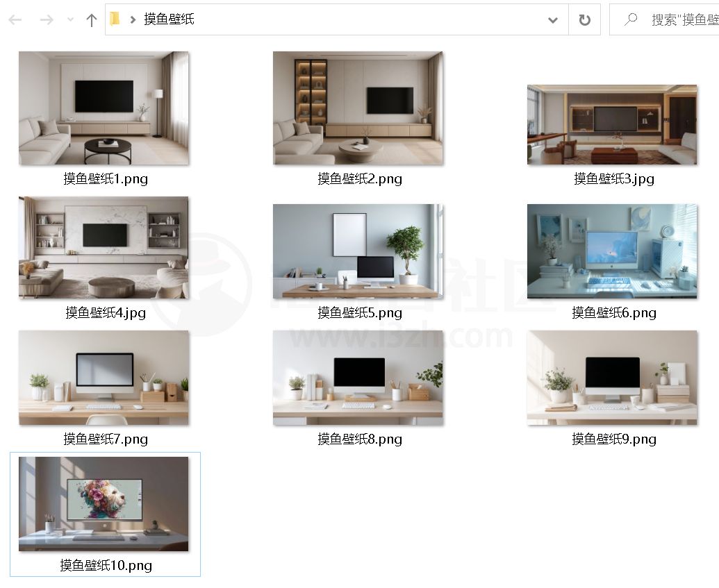Click the 摸鱼壁纸7.png file name label
Screen dimensions: 719x588
pos(106,439)
